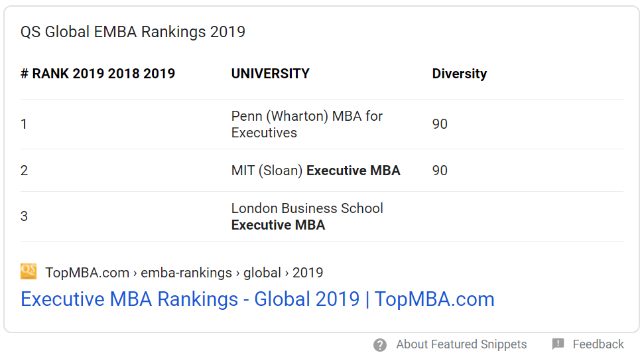Screen dimensions: 644x357
Task: Select the MIT (Sloan) Executive MBA entry
Action: click(x=315, y=171)
